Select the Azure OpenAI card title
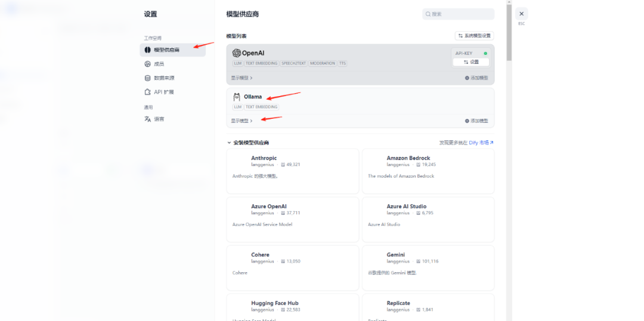 [x=268, y=206]
